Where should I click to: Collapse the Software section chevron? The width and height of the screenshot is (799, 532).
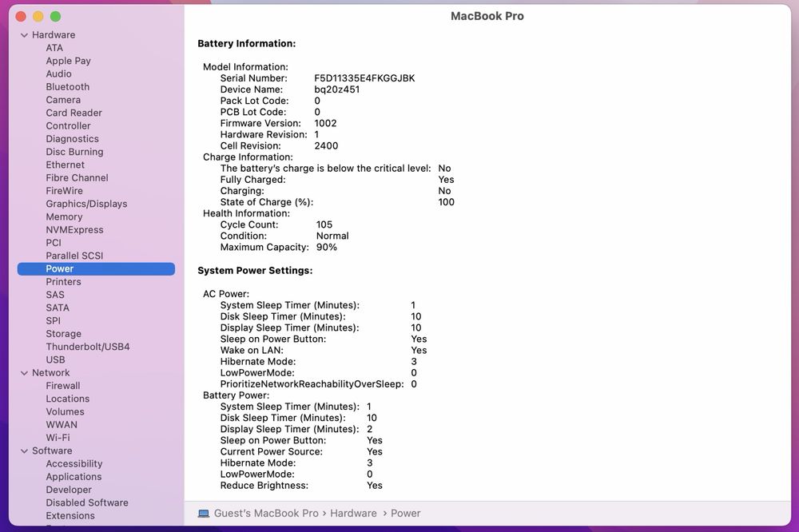point(24,451)
